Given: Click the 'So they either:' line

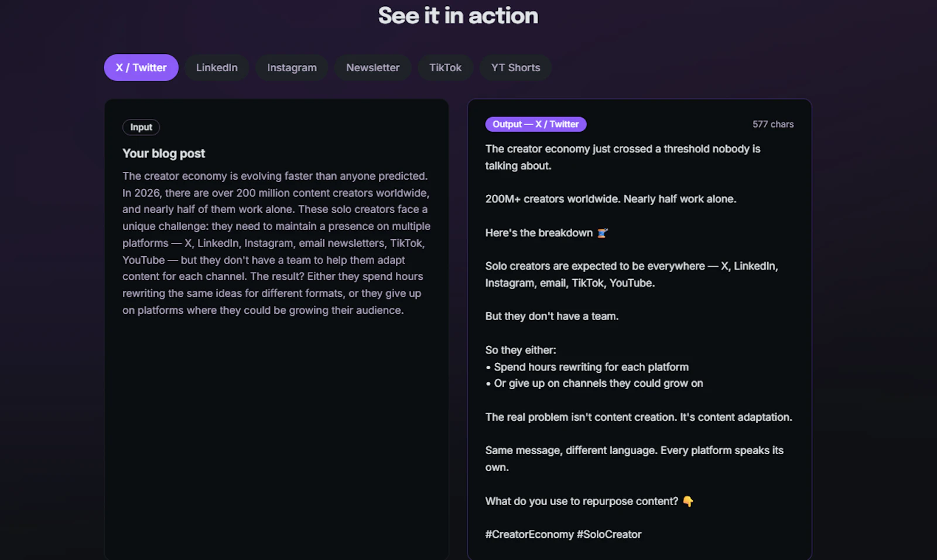Looking at the screenshot, I should tap(521, 350).
